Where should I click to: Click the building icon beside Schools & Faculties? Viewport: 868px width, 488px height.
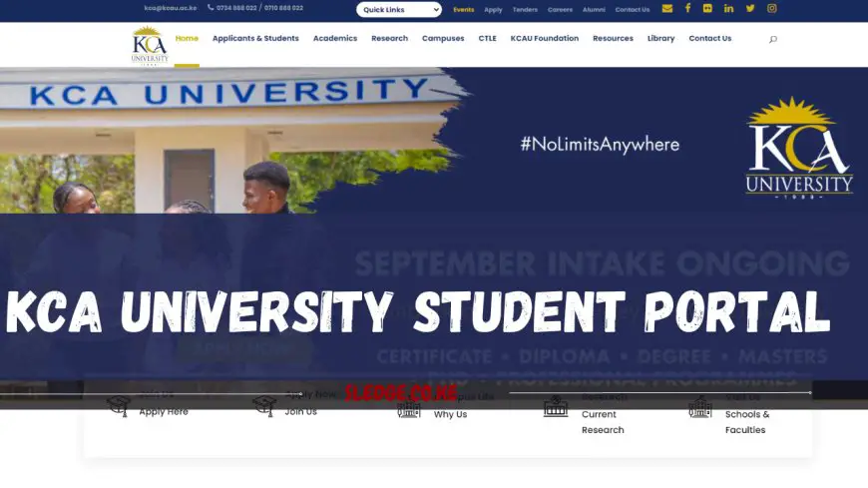coord(699,407)
